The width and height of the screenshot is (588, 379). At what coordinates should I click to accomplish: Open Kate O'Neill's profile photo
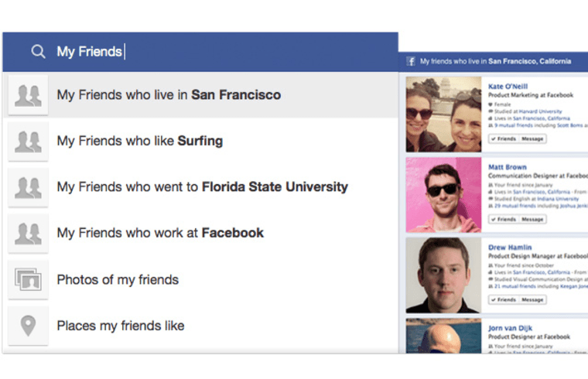[x=443, y=114]
